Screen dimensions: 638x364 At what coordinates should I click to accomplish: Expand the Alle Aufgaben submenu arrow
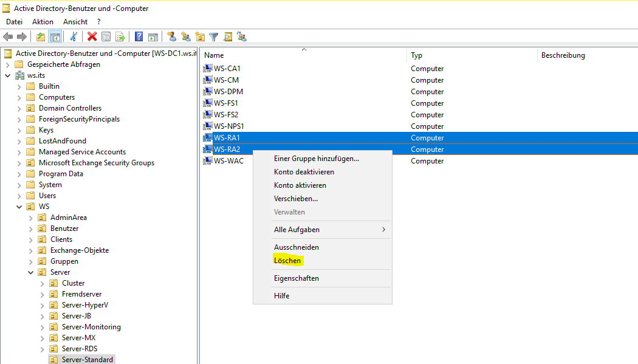tap(383, 229)
